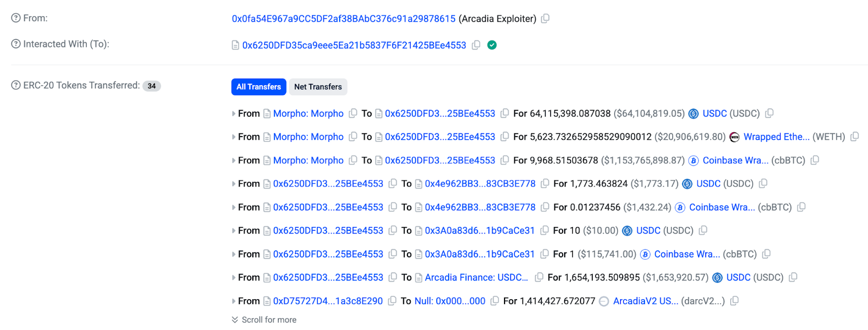
Task: Copy cbBTC token address in 9,968.51503678 row
Action: coord(815,160)
